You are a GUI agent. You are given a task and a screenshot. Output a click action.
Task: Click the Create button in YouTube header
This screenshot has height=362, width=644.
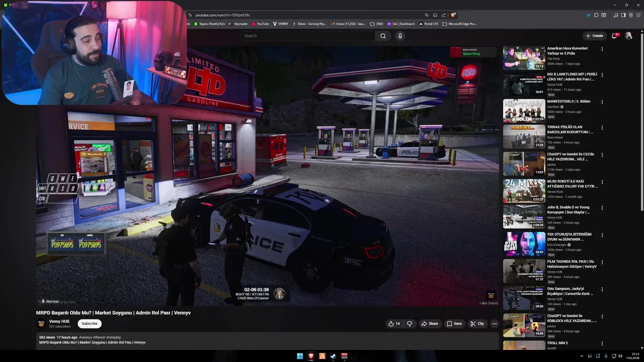click(594, 36)
